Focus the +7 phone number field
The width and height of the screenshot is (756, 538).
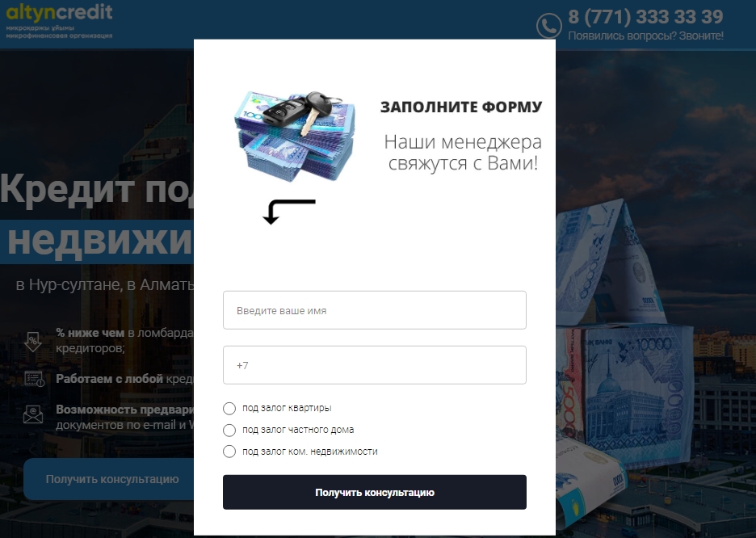coord(375,365)
